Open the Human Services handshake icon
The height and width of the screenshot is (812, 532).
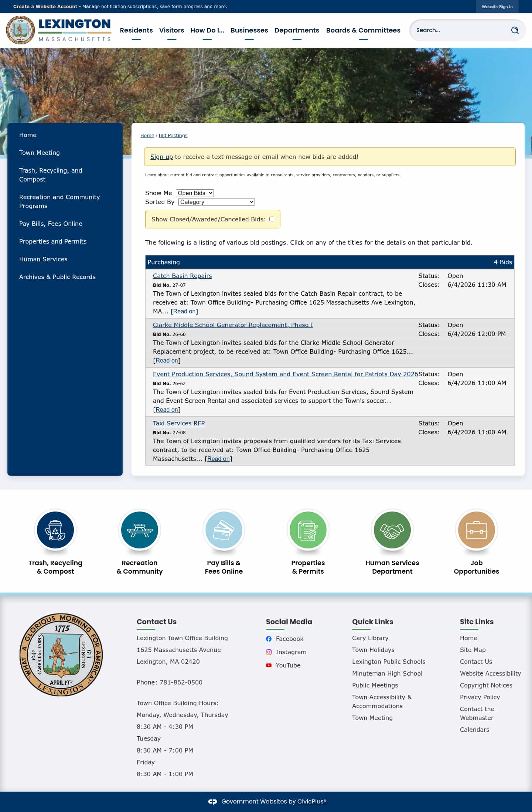click(392, 530)
